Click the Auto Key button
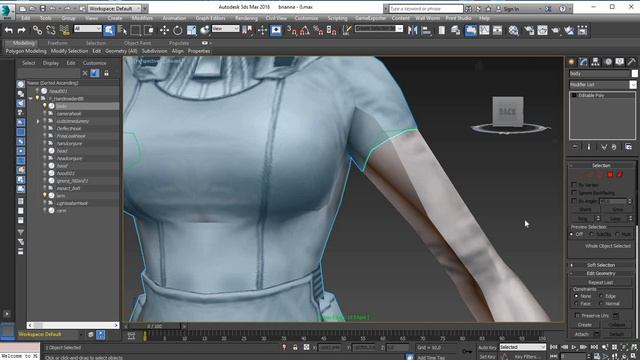Viewport: 640px width, 360px height. [487, 347]
